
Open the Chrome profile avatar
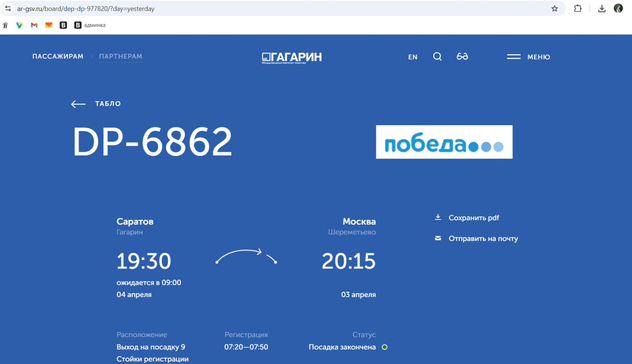pyautogui.click(x=618, y=8)
